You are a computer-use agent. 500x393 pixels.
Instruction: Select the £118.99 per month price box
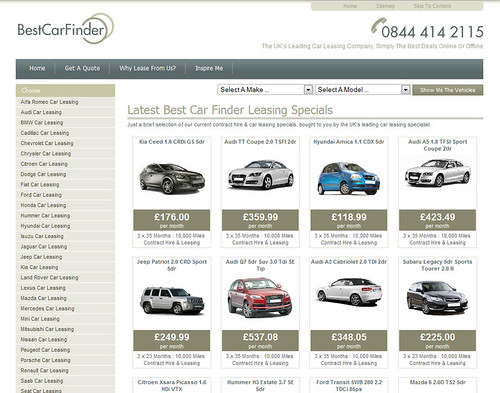[x=349, y=220]
